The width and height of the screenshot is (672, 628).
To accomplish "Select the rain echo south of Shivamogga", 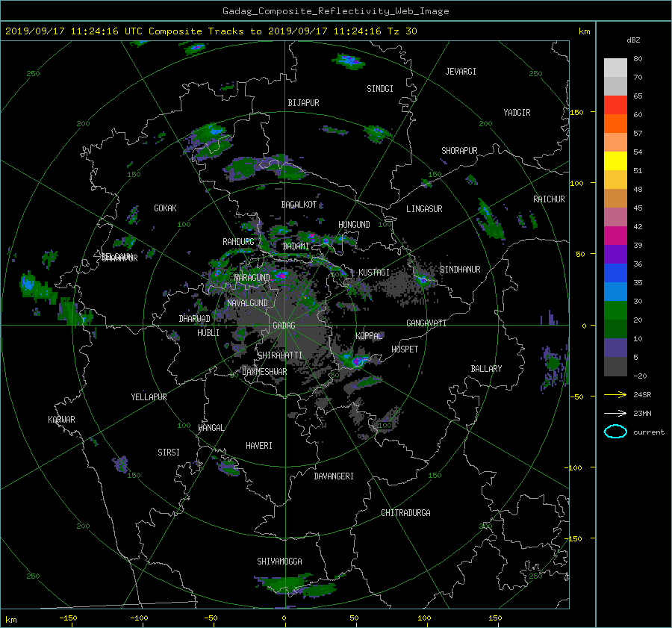I will click(296, 586).
